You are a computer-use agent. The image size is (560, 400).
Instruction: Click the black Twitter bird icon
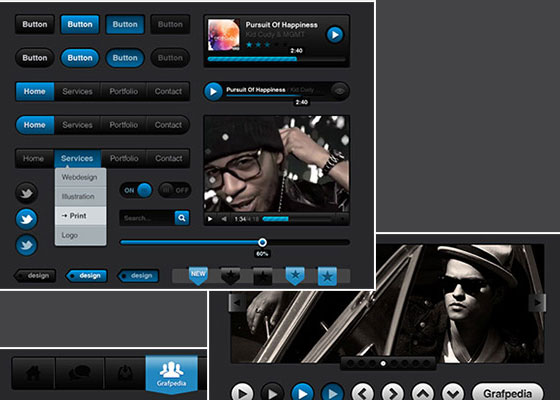pyautogui.click(x=26, y=193)
